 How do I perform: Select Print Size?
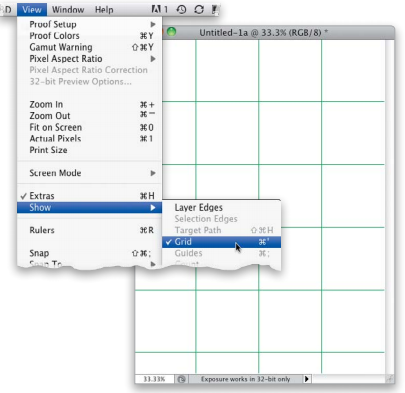pyautogui.click(x=89, y=150)
